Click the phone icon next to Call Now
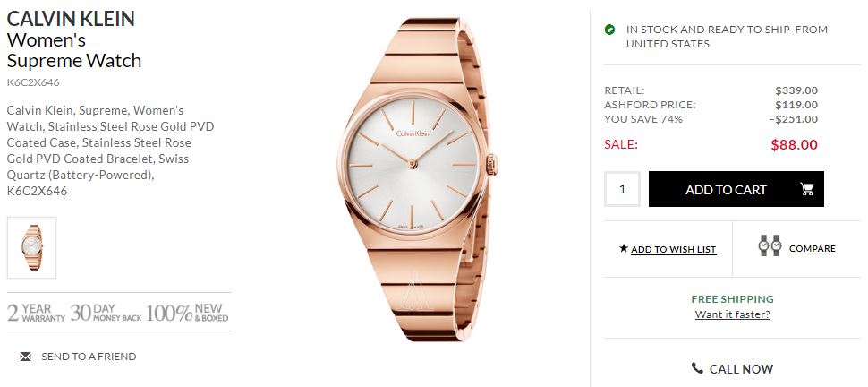The image size is (868, 387). tap(697, 368)
